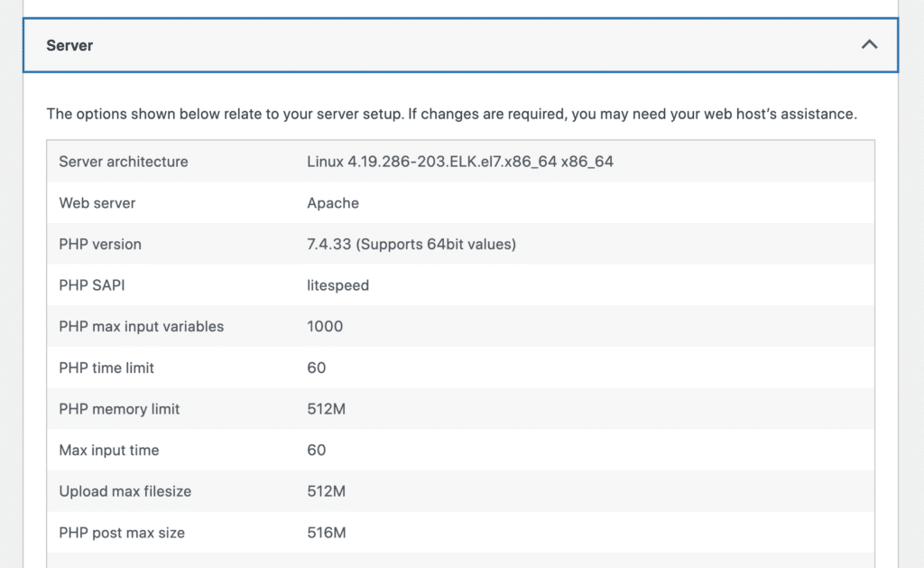
Task: Select the PHP SAPI row label
Action: [x=92, y=285]
